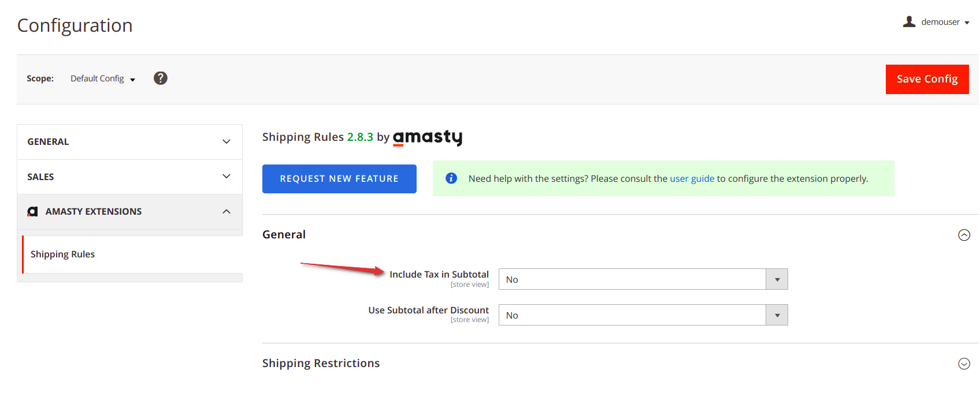Open the demouser account menu
Image resolution: width=980 pixels, height=404 pixels.
pos(936,22)
